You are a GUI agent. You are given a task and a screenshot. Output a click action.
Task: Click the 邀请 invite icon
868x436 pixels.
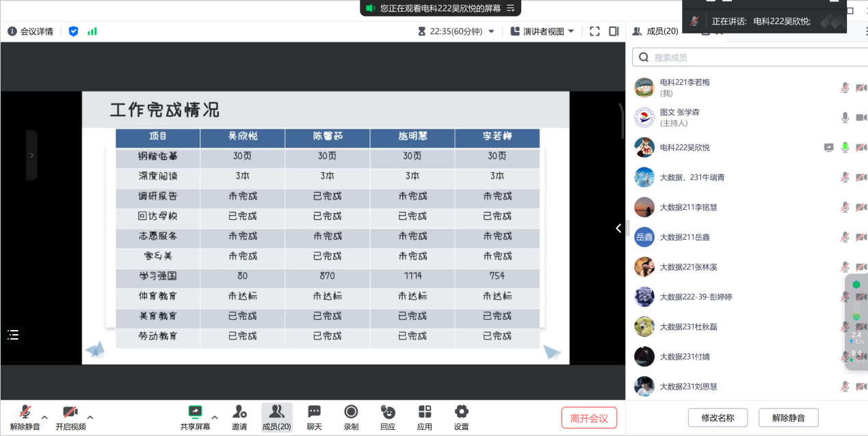click(x=239, y=412)
